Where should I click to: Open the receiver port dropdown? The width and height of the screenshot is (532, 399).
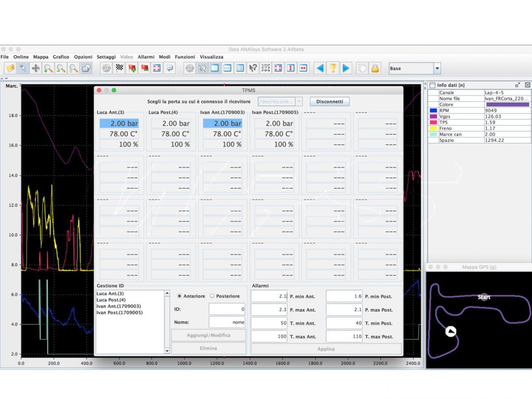[299, 102]
